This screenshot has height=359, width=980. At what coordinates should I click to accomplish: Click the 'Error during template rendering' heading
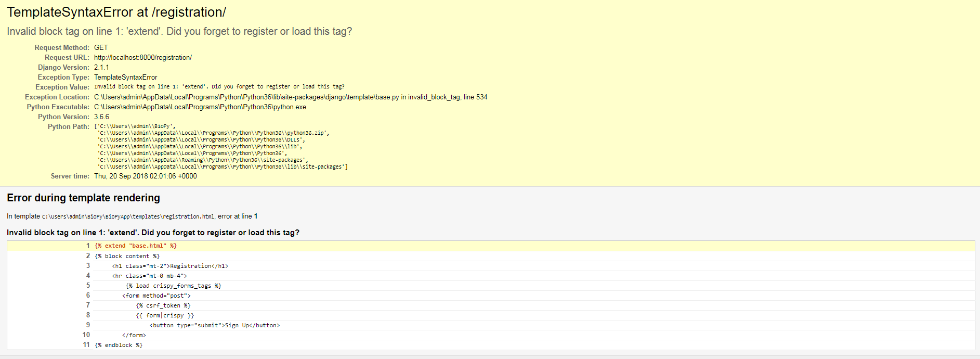(x=83, y=198)
